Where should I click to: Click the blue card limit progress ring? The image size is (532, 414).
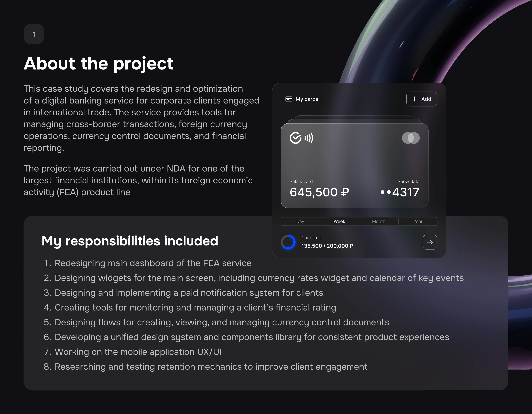288,242
